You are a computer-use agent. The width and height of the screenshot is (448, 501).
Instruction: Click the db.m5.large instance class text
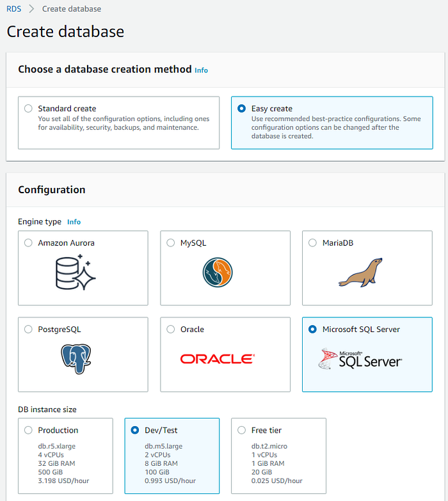[164, 446]
